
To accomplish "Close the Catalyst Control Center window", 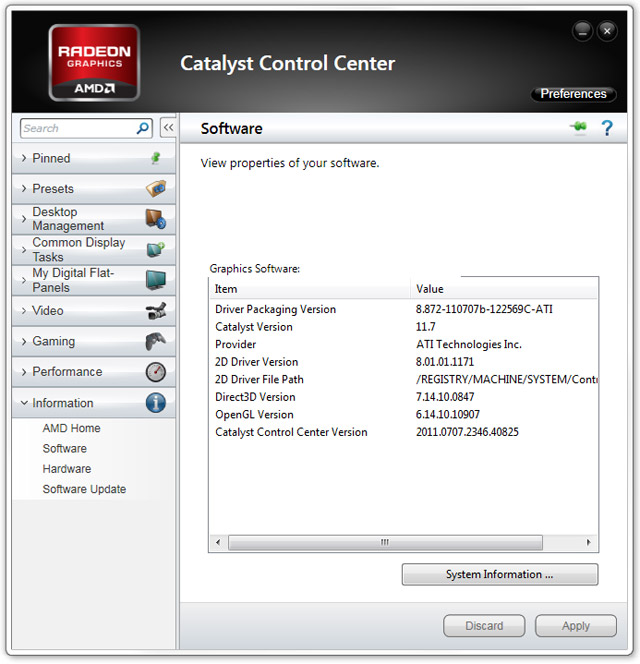I will click(x=607, y=31).
